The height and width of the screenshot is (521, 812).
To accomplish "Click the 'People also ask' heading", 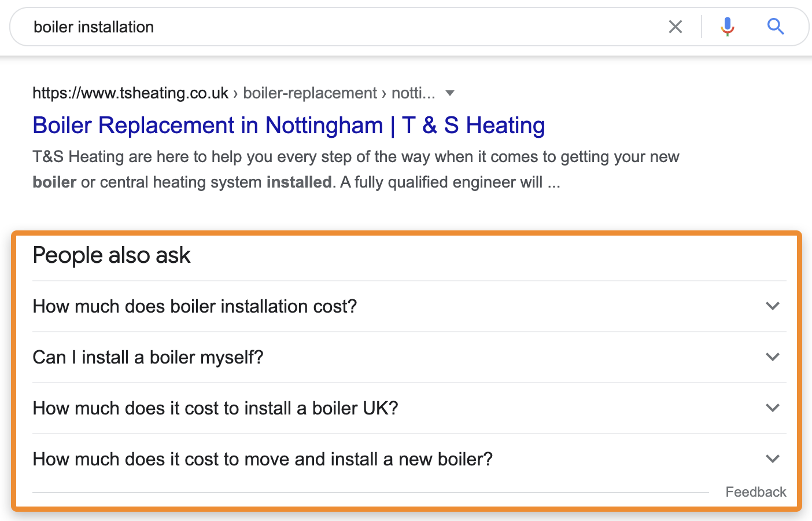I will (x=112, y=255).
